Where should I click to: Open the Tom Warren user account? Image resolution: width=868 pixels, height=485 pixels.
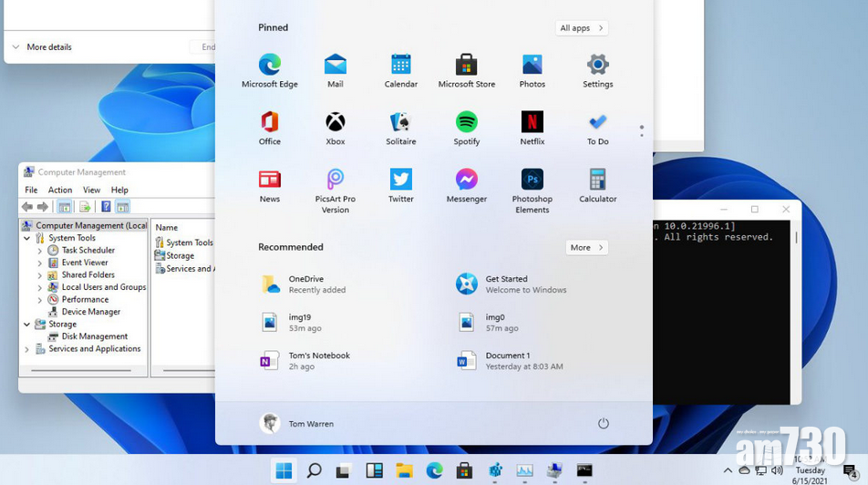pos(296,424)
